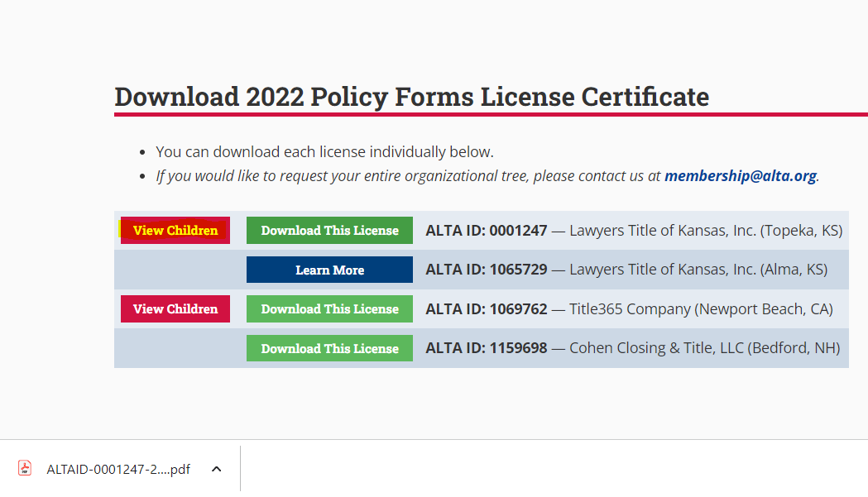Image resolution: width=868 pixels, height=497 pixels.
Task: Expand download options chevron for PDF
Action: point(217,470)
